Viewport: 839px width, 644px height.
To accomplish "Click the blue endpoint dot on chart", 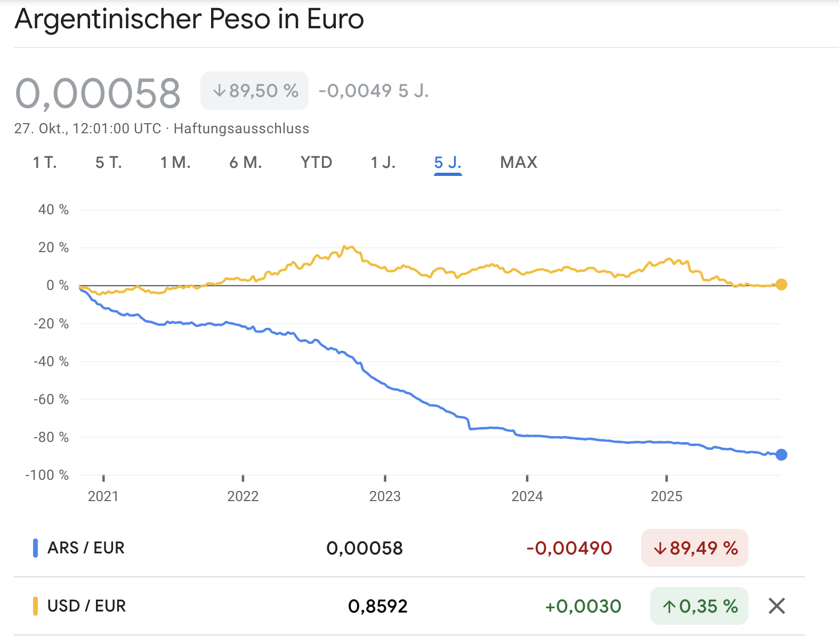I will 781,455.
